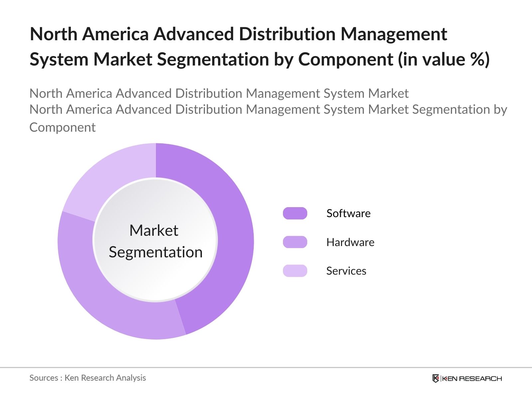The image size is (532, 399).
Task: Click the Sources: Ken Research Analysis link
Action: pos(88,378)
